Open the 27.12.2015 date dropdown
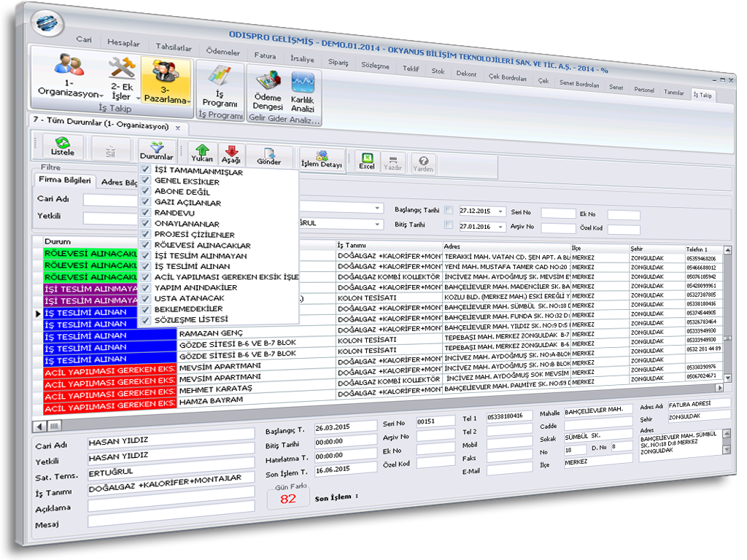Viewport: 747px width, 560px height. pyautogui.click(x=500, y=211)
